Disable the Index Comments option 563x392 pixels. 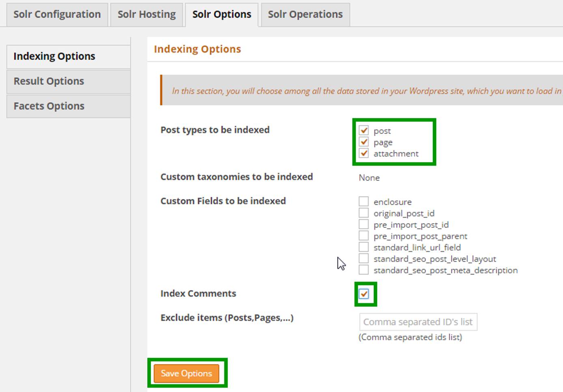[365, 293]
